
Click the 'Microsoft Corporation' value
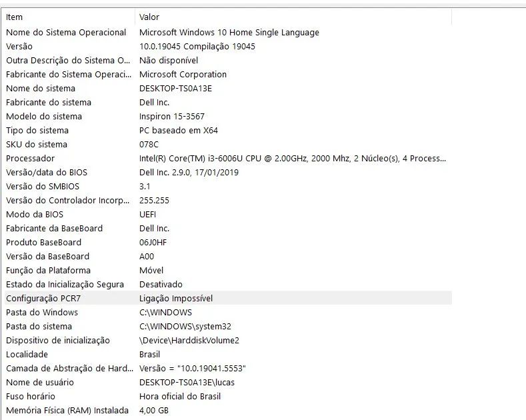coord(183,75)
